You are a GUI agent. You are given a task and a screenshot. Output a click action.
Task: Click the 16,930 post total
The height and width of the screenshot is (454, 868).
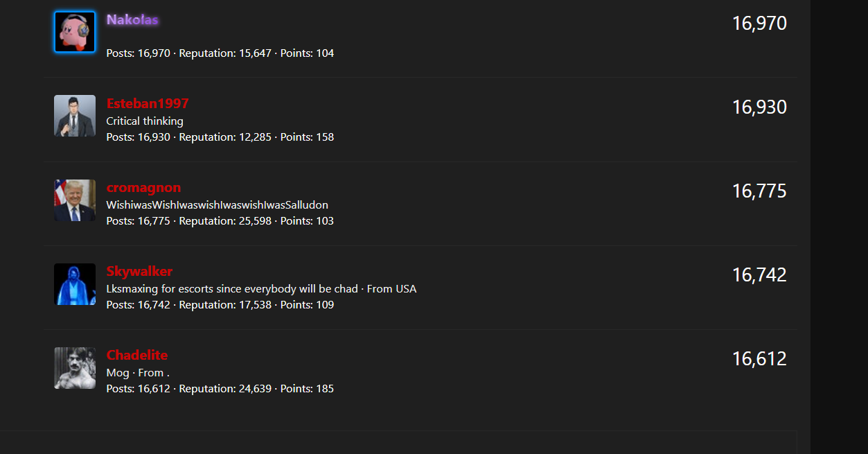pyautogui.click(x=759, y=107)
